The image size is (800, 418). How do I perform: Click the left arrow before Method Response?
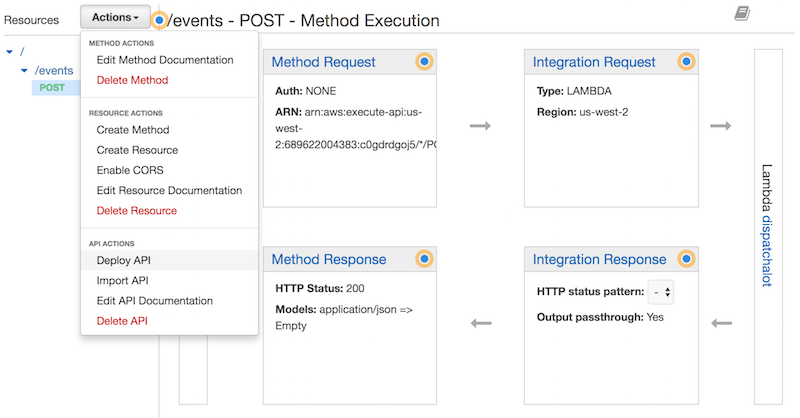click(480, 323)
